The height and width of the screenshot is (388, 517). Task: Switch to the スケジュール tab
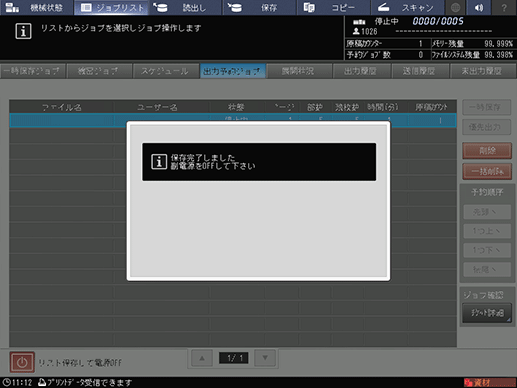point(165,71)
